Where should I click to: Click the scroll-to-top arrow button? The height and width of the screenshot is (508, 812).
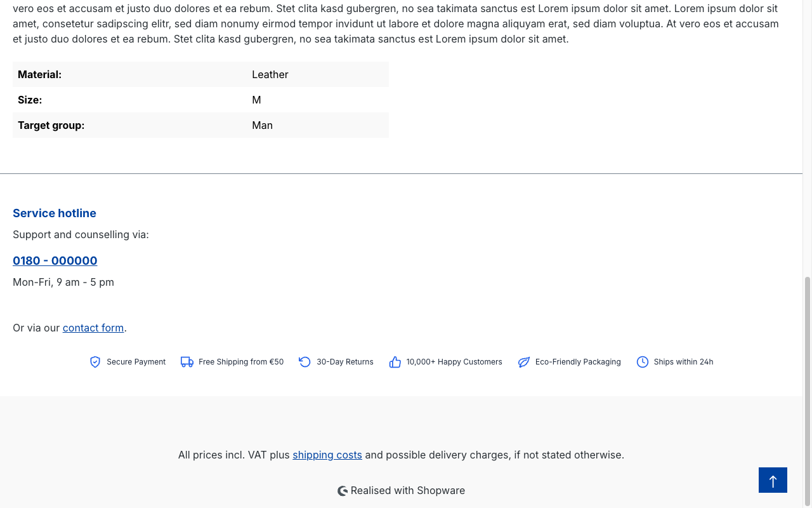pos(773,480)
